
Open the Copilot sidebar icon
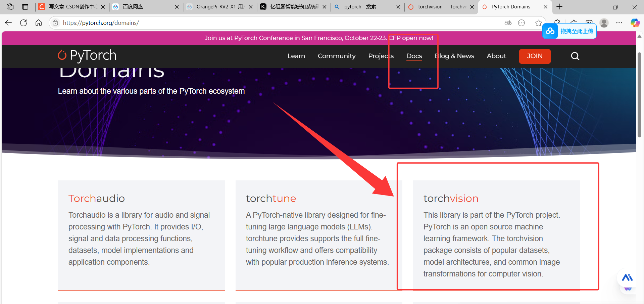(x=635, y=23)
